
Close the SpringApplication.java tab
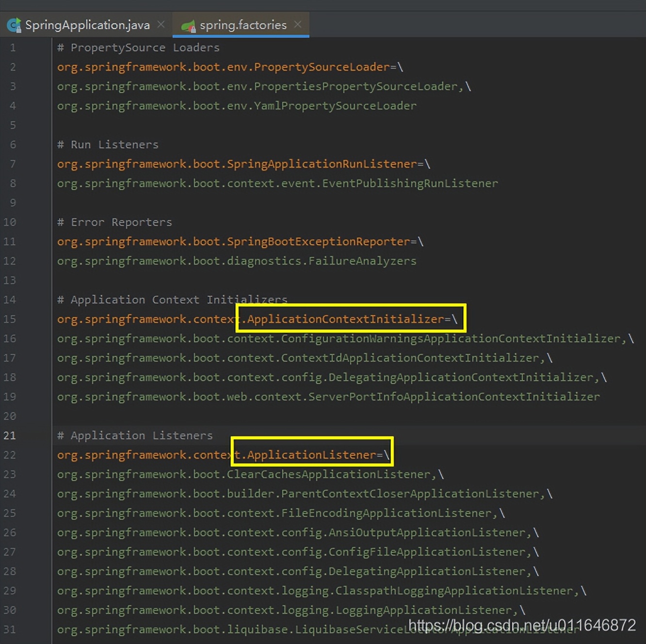tap(161, 24)
